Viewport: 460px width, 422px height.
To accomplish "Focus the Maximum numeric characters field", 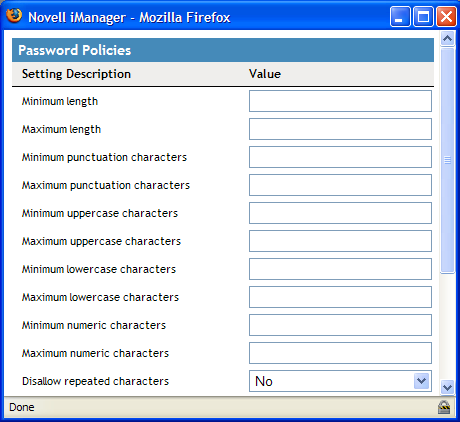I will point(340,353).
